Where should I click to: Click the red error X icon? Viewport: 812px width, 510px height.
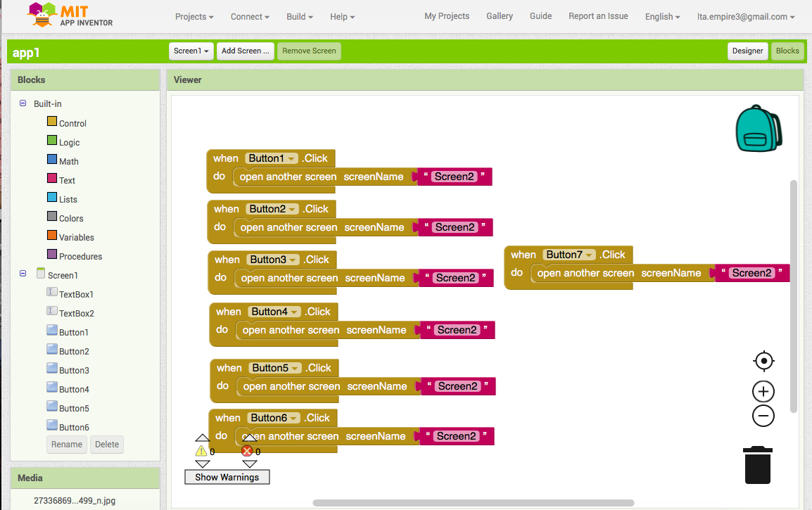pos(247,452)
